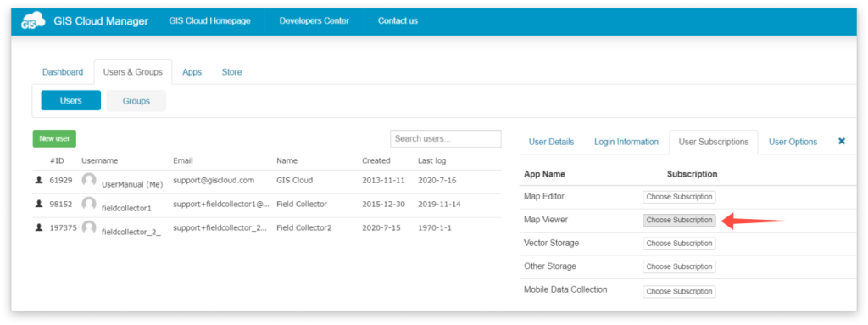Click the name GIS Cloud in table

[x=294, y=180]
